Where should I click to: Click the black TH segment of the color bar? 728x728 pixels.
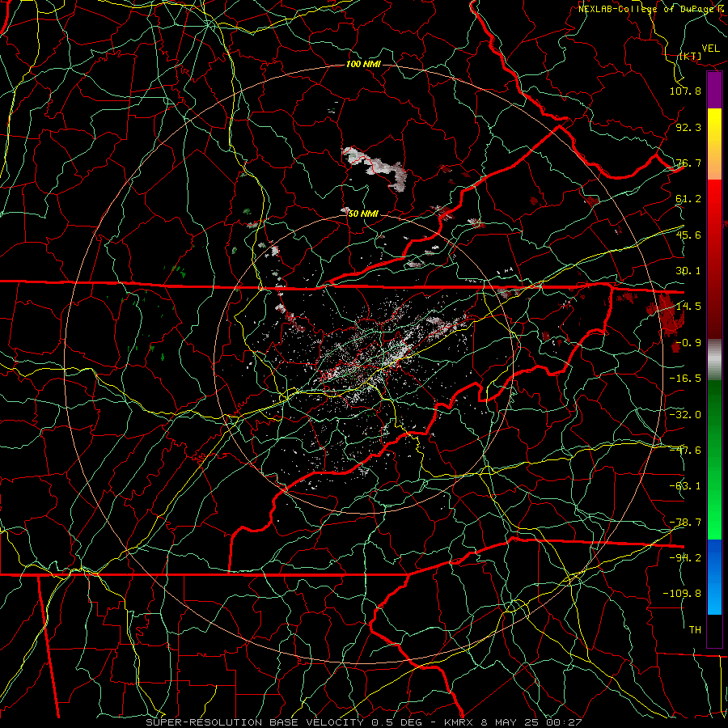click(714, 630)
